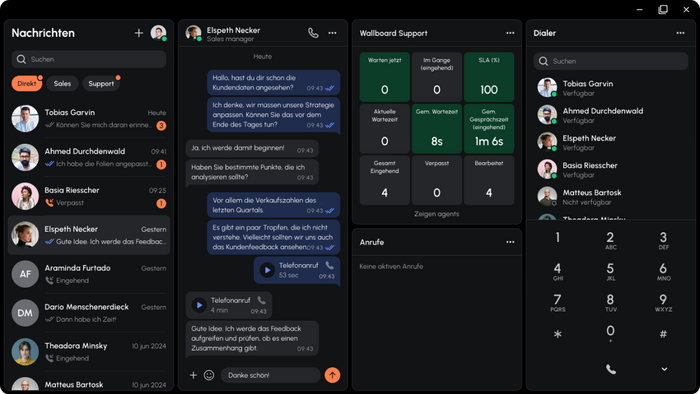Focus the Nachrichten search field
The image size is (700, 394).
[89, 59]
